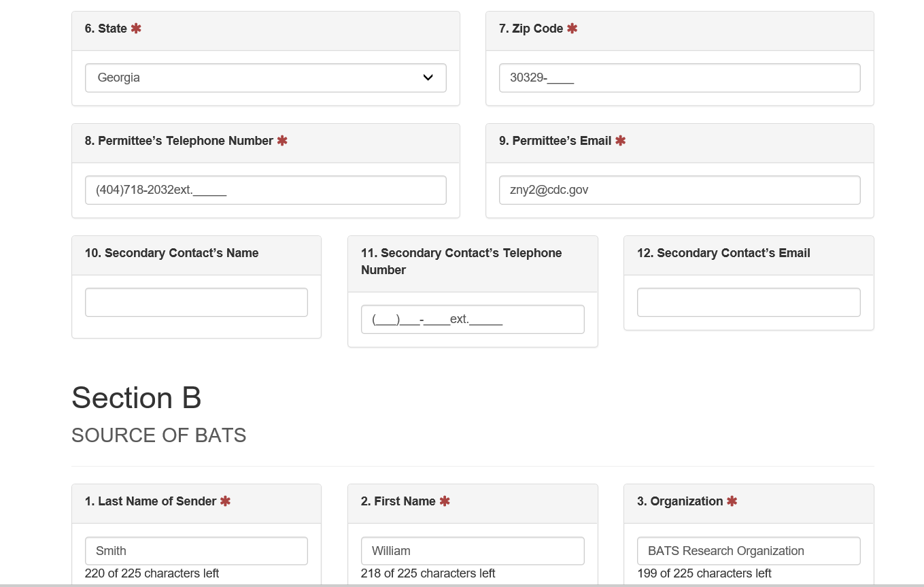Select the sender First Name field

point(472,550)
